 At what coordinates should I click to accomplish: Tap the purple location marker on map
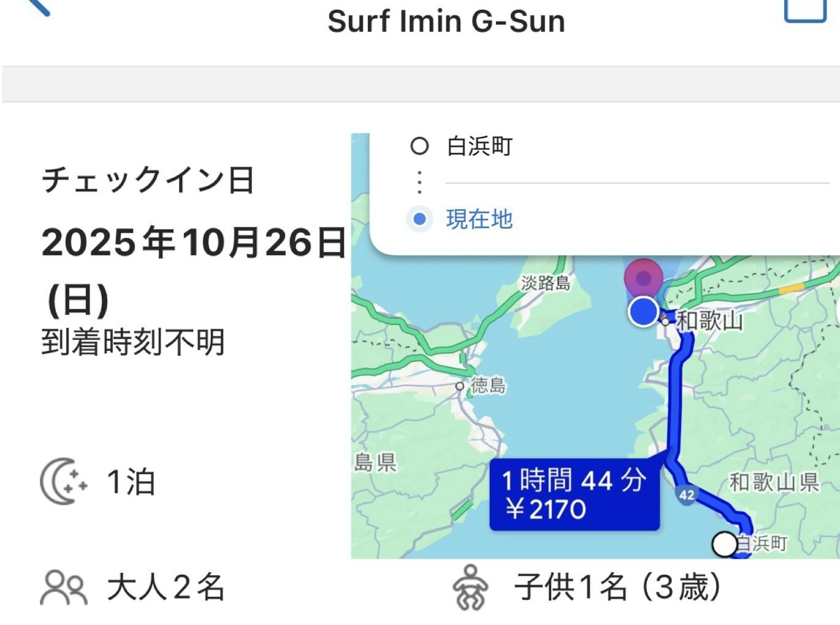[643, 278]
